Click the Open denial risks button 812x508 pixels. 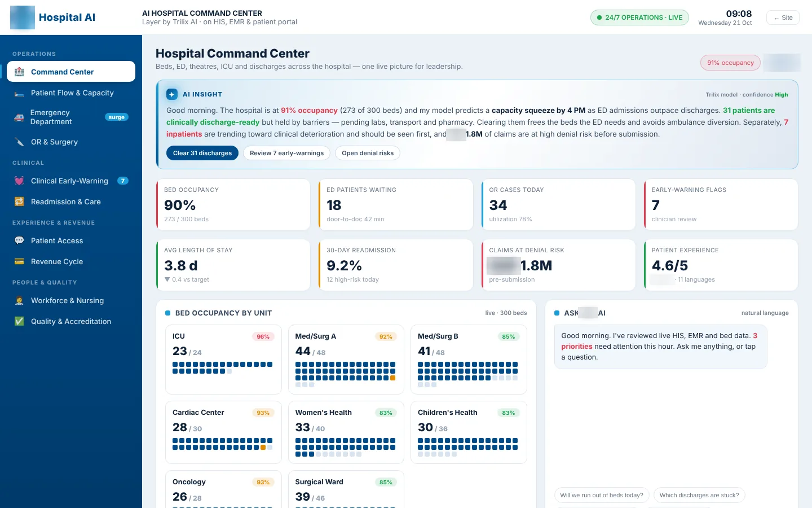pyautogui.click(x=368, y=153)
